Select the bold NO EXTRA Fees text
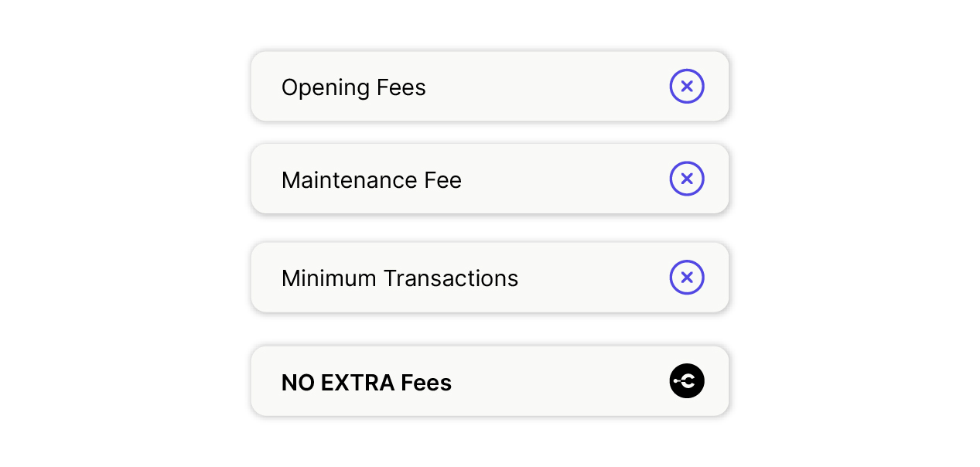 367,383
